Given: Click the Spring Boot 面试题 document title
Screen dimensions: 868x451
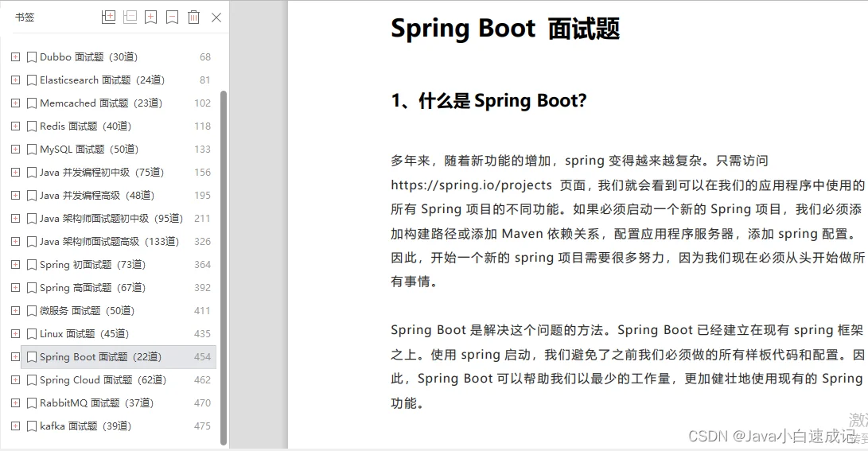Looking at the screenshot, I should (505, 29).
